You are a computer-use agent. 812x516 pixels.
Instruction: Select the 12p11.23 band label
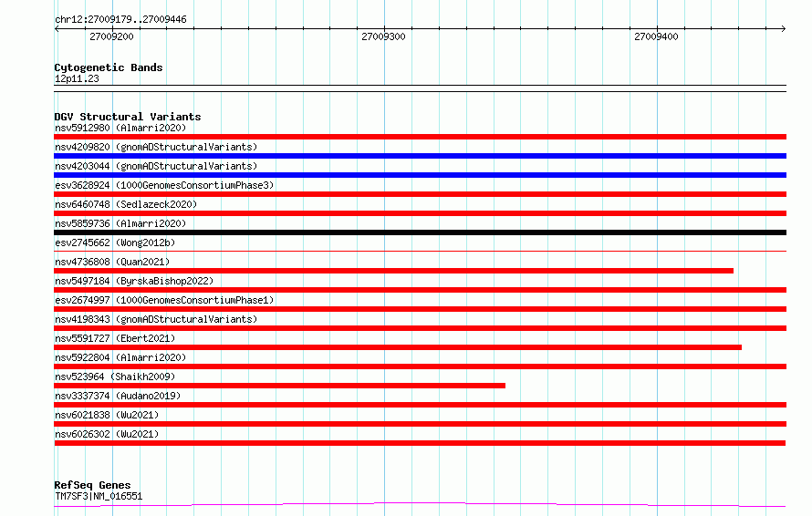(x=77, y=78)
